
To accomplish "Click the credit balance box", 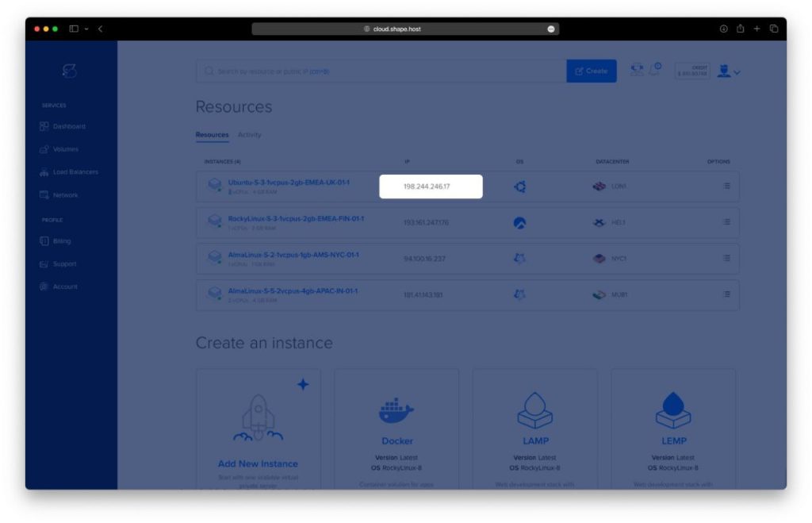I will point(692,71).
